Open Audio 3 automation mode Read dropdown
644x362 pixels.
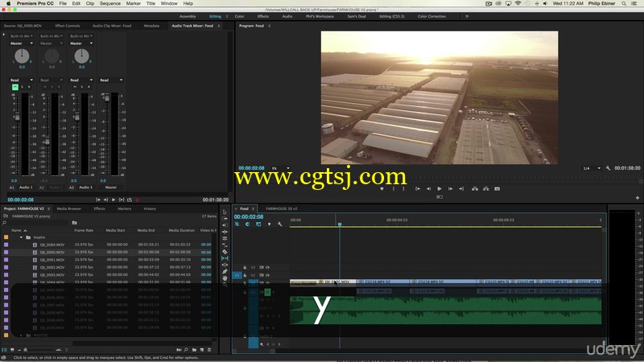81,80
